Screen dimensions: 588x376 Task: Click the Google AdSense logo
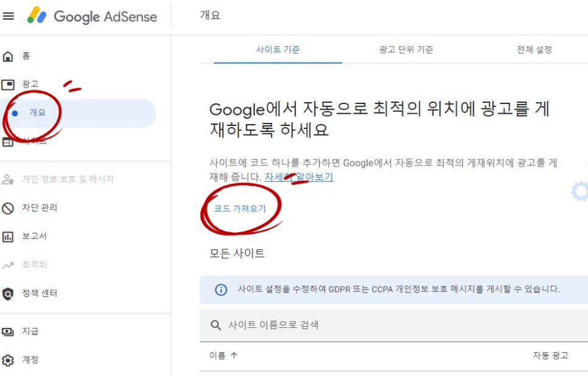click(x=93, y=16)
